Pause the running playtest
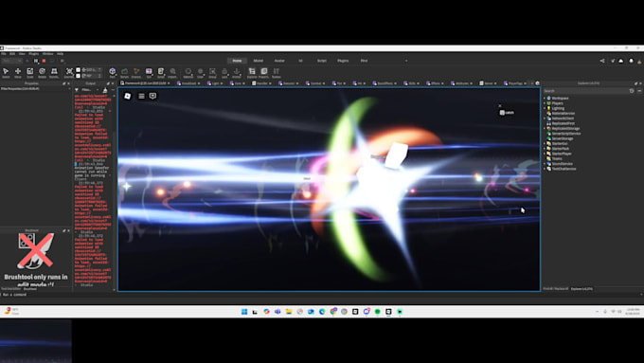Screen dimensions: 644x363 click(36, 61)
